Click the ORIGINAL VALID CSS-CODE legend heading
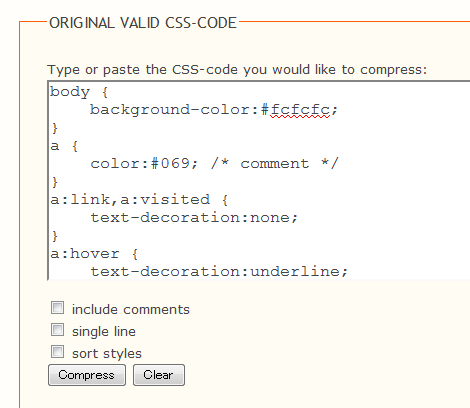The width and height of the screenshot is (470, 408). [143, 23]
